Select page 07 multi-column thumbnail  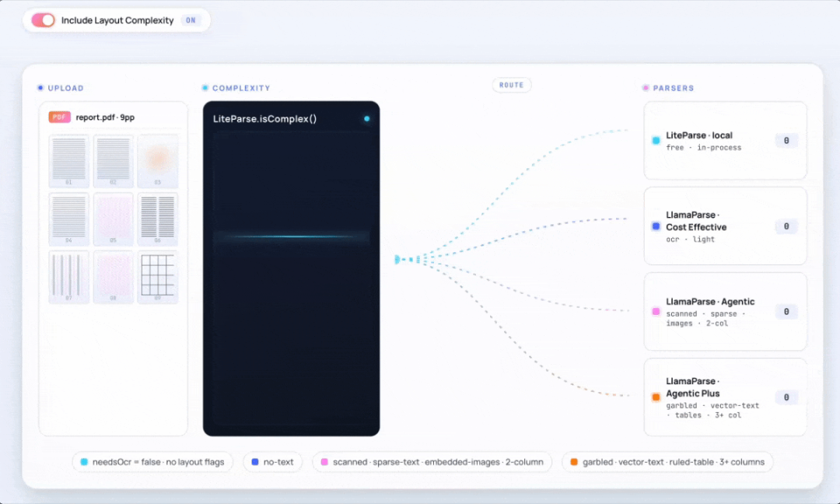point(68,277)
